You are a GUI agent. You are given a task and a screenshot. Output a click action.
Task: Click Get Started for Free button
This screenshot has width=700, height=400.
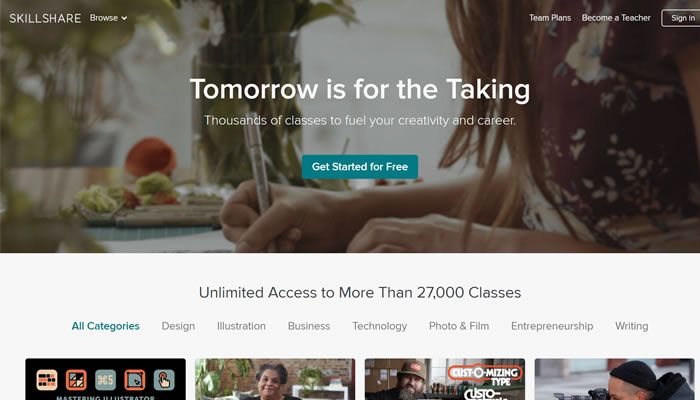(360, 167)
